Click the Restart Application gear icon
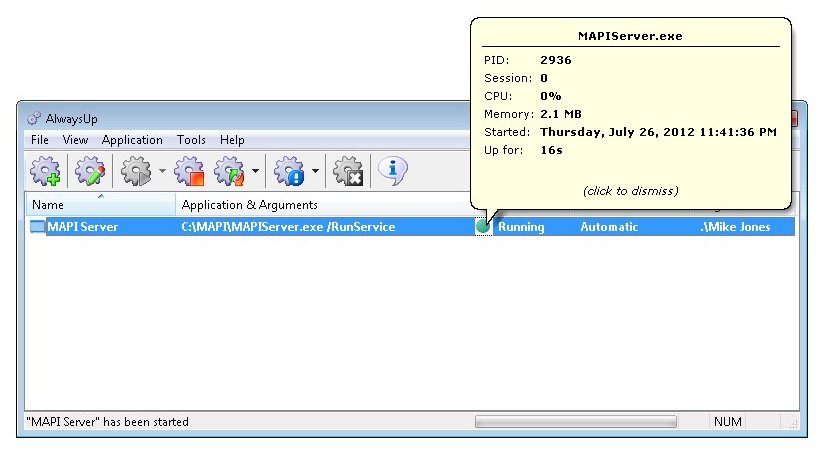 229,171
